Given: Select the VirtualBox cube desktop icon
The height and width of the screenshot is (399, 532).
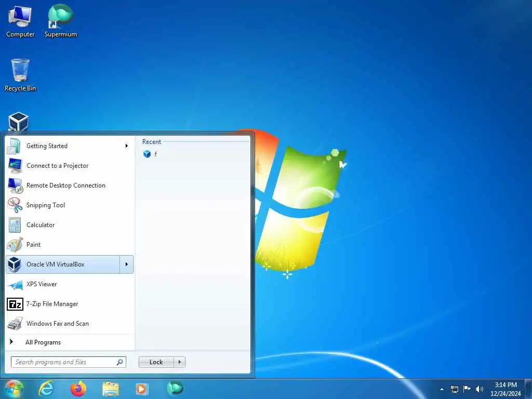Looking at the screenshot, I should (x=18, y=122).
